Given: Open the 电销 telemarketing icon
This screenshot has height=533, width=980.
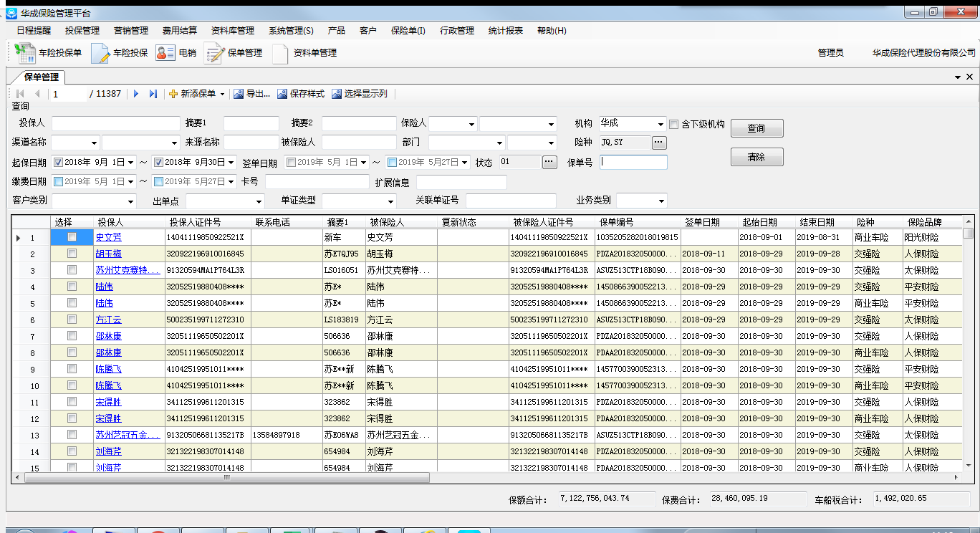Looking at the screenshot, I should (165, 53).
